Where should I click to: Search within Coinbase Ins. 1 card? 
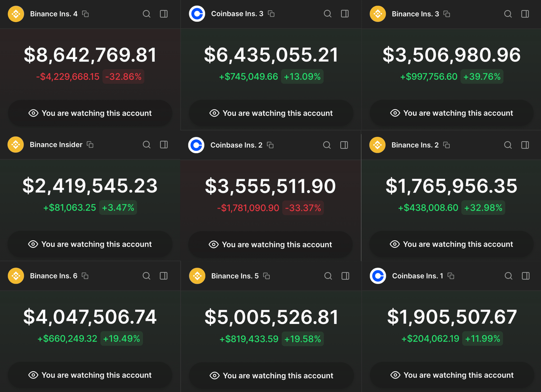coord(509,276)
